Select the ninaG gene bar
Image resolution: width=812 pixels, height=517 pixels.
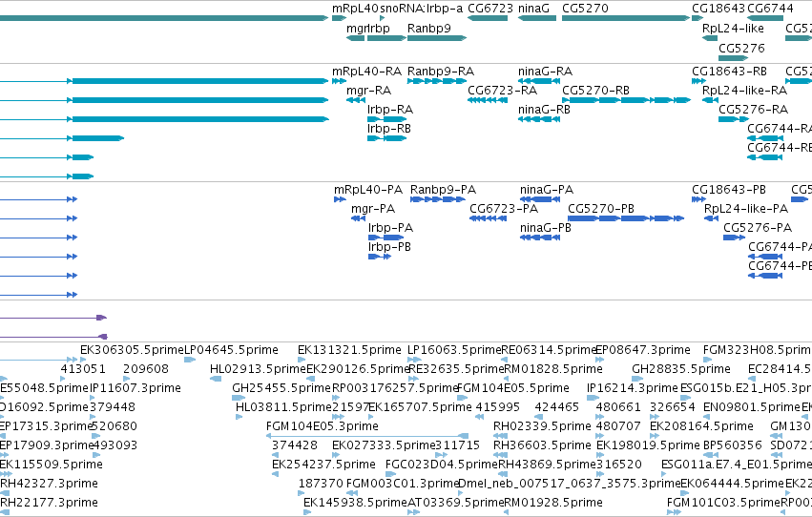tap(537, 18)
